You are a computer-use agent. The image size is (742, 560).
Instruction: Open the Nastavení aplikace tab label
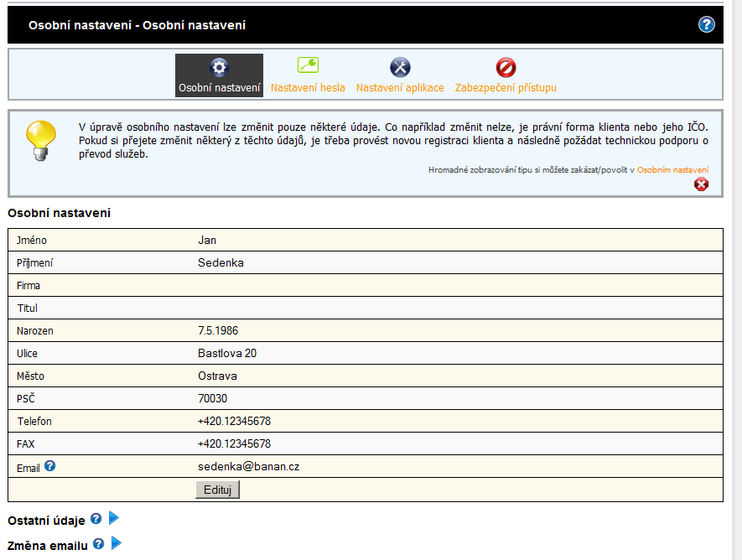400,87
